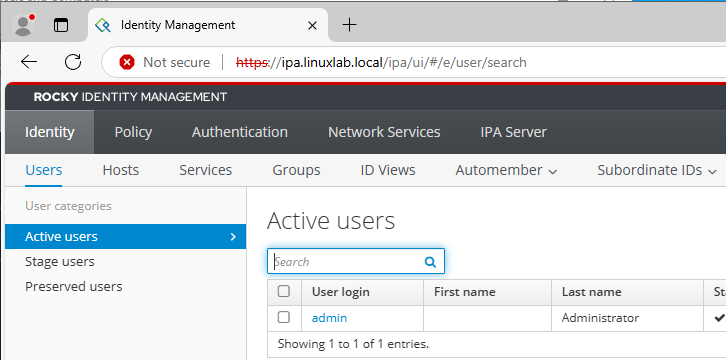Check the select-all users checkbox
The width and height of the screenshot is (728, 360).
pos(284,291)
